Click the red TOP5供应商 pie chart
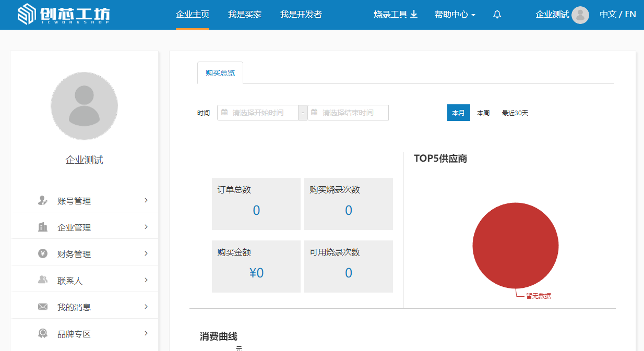This screenshot has height=351, width=644. point(516,246)
